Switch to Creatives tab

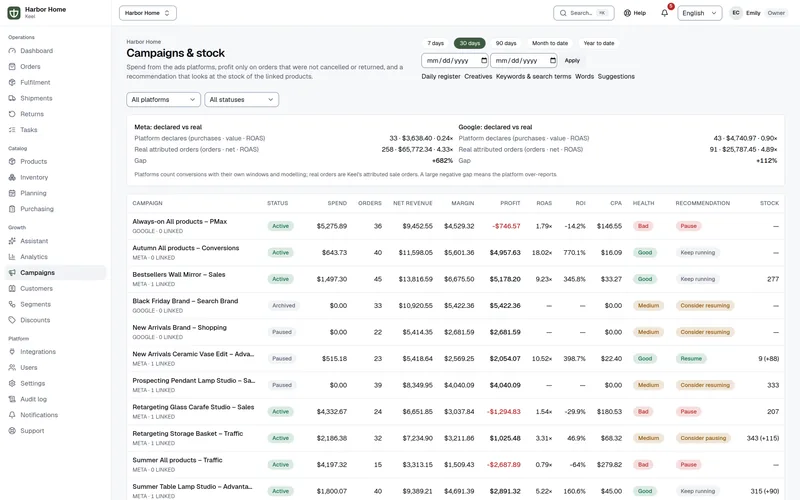(478, 76)
